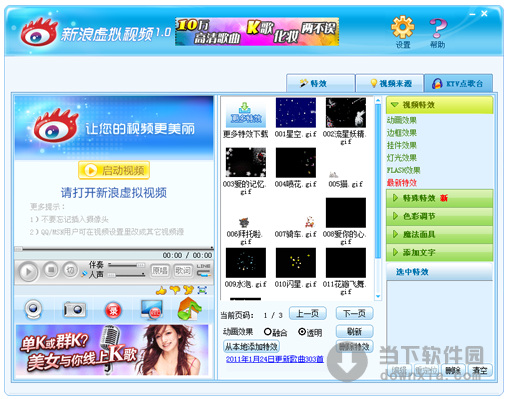Viewport: 507px width, 399px height.
Task: Expand the 色彩调节 section
Action: (x=439, y=216)
